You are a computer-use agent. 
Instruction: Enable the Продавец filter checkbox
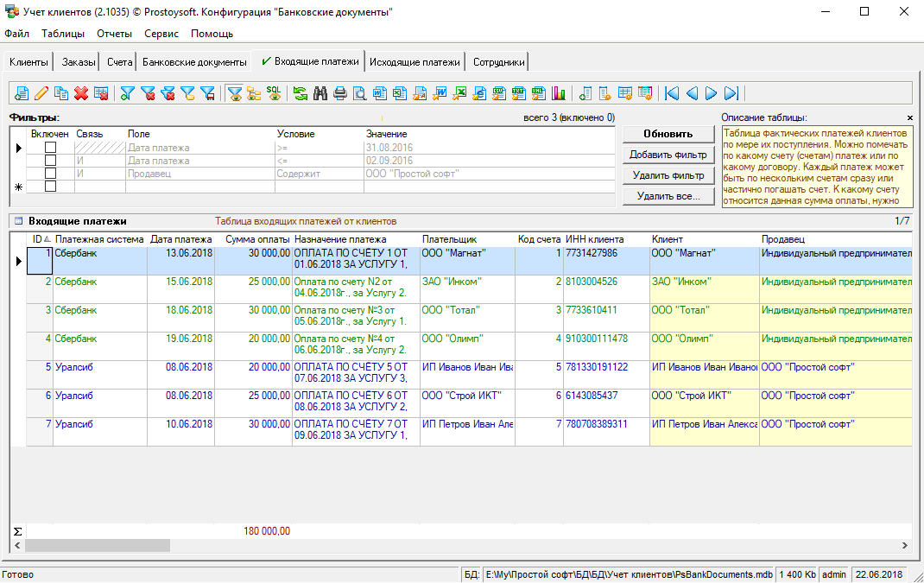50,174
